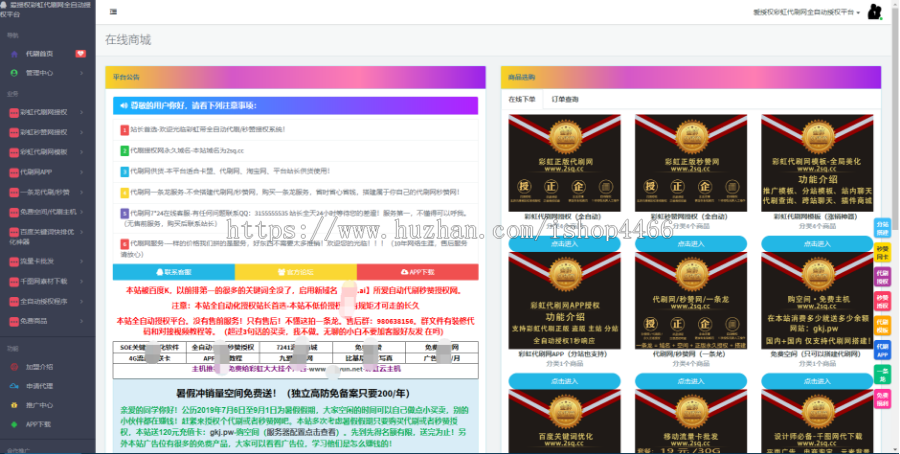Click the red icon beside 彩虹代刷网授权

tap(14, 112)
